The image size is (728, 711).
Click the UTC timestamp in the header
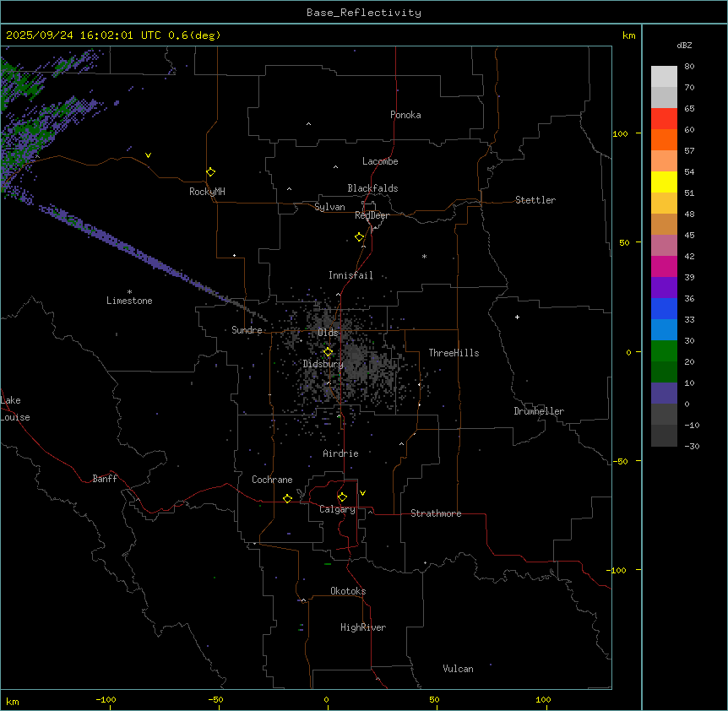pyautogui.click(x=113, y=35)
